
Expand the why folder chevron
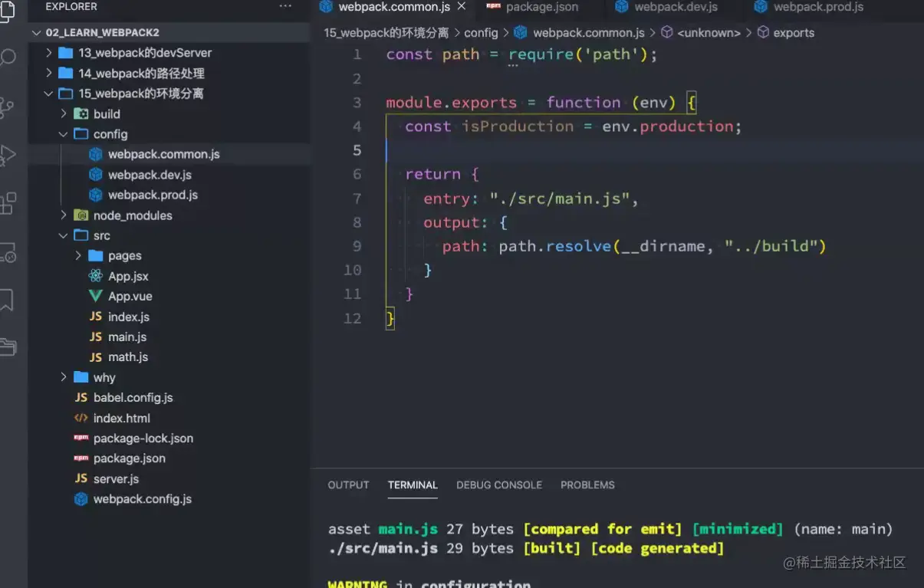64,377
